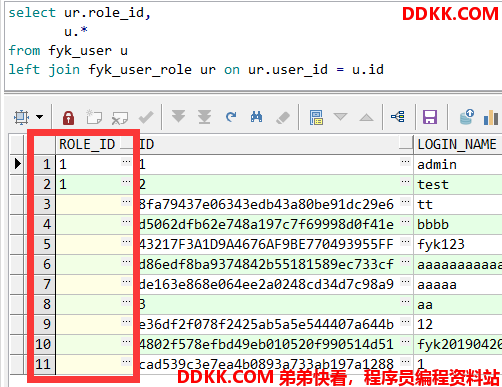
Task: Click the login name cell 'admin'
Action: click(x=458, y=165)
